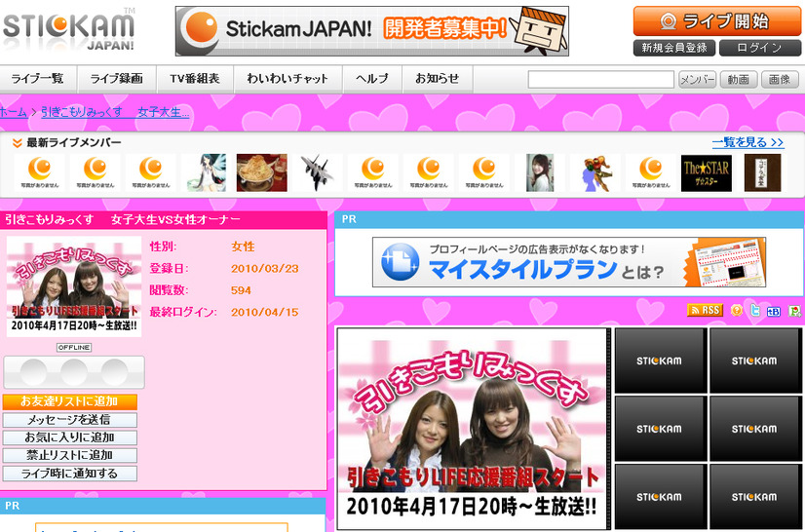Viewport: 805px width, 532px height.
Task: Open the ライブ一覧 menu tab
Action: [37, 79]
